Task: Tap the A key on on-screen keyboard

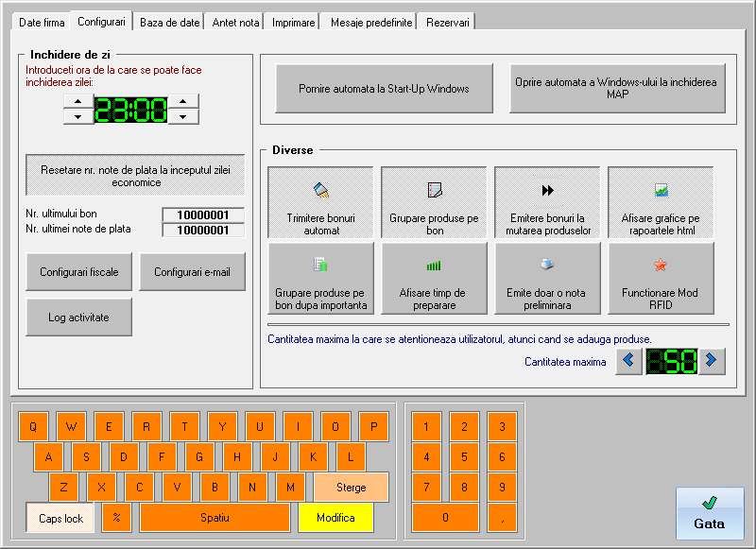Action: pyautogui.click(x=49, y=457)
